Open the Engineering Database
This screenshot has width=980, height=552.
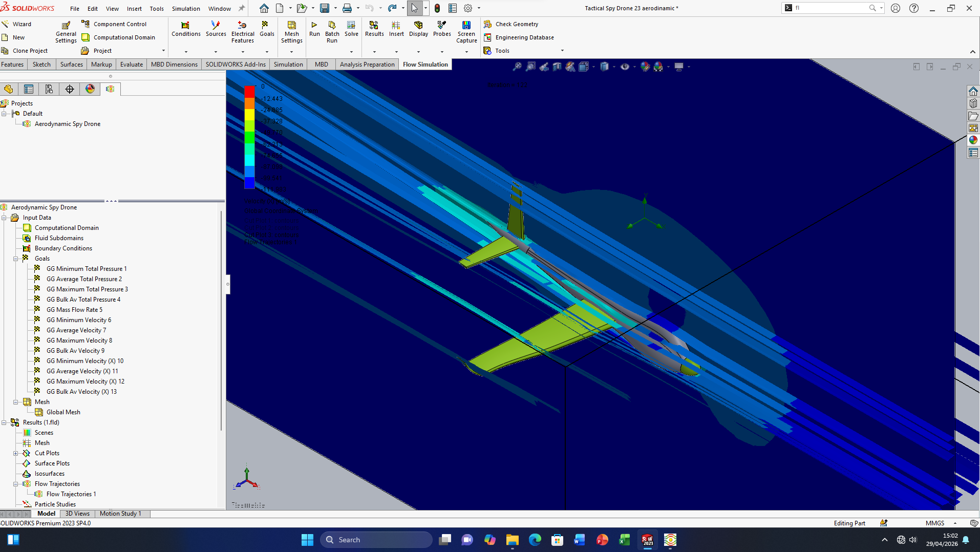click(518, 37)
